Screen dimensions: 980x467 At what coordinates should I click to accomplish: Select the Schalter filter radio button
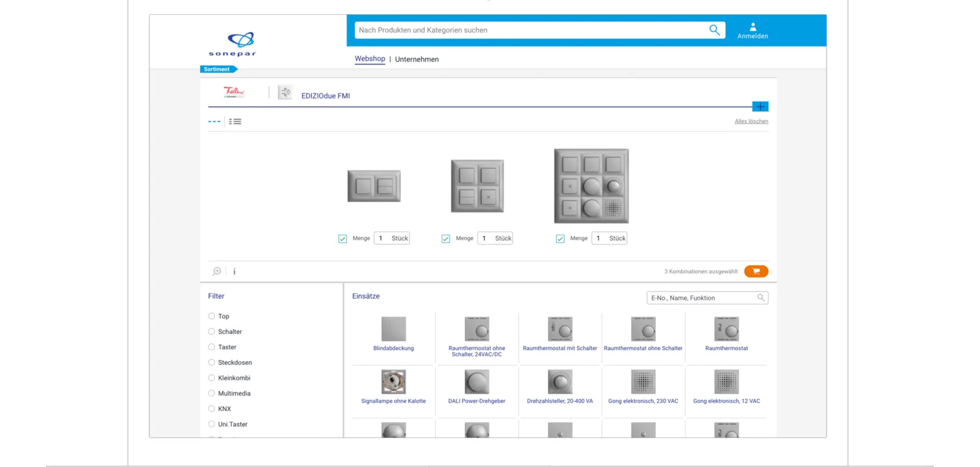[x=212, y=332]
